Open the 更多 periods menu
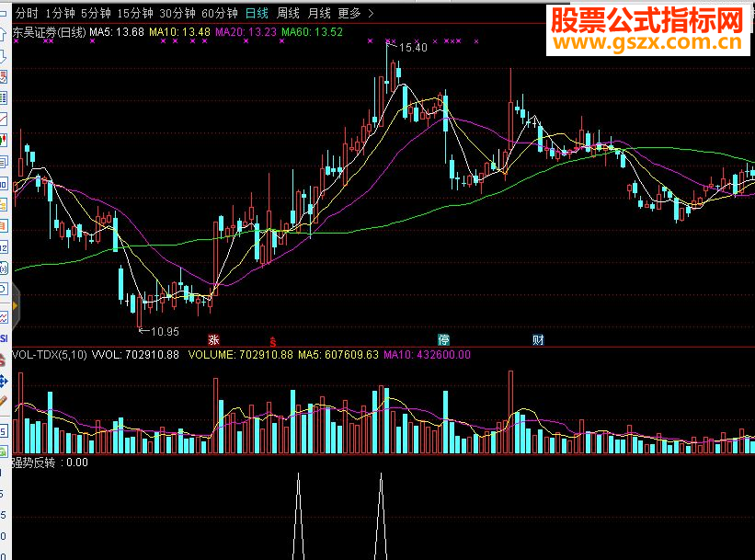This screenshot has width=755, height=560. pos(349,14)
